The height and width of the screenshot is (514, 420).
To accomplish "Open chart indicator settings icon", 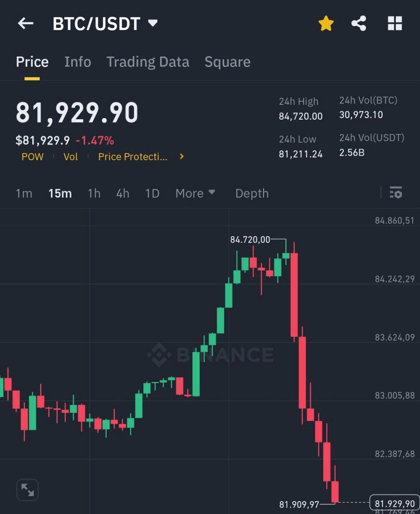I will pos(396,193).
